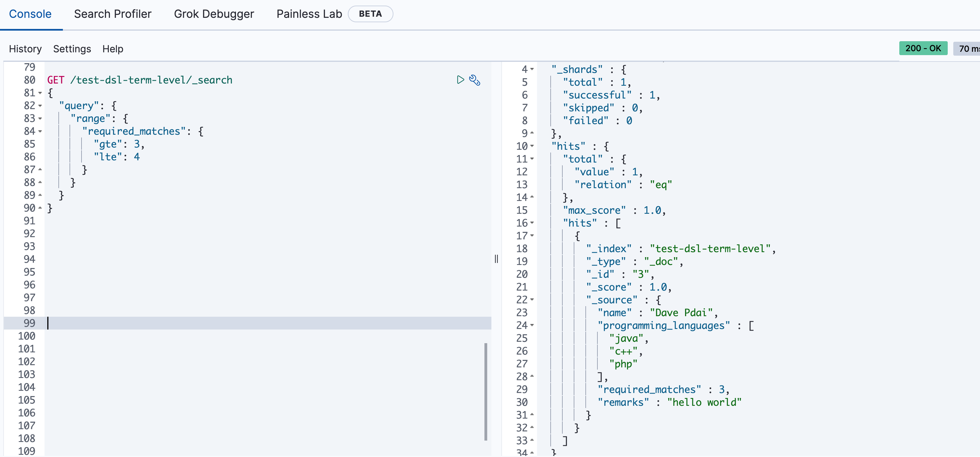
Task: Open the History panel
Action: pyautogui.click(x=25, y=49)
